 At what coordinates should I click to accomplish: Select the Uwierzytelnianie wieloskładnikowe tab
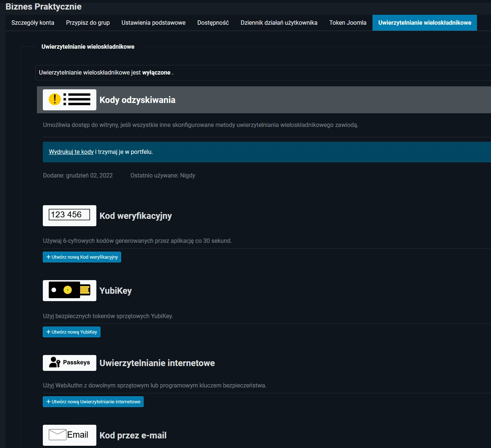pos(425,23)
